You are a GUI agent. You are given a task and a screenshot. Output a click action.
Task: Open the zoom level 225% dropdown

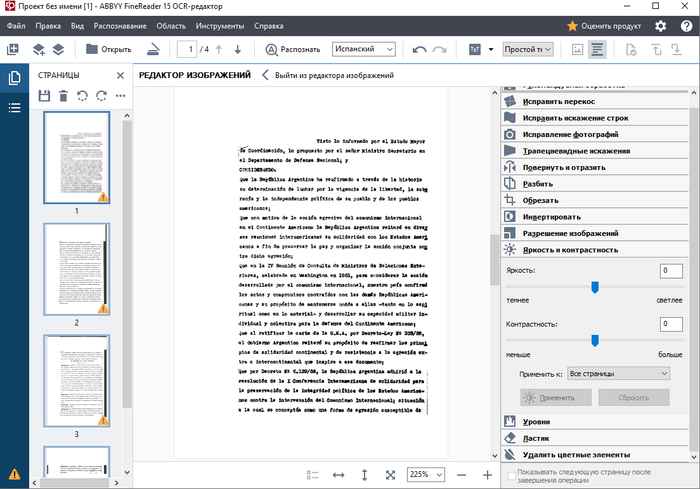tap(424, 474)
